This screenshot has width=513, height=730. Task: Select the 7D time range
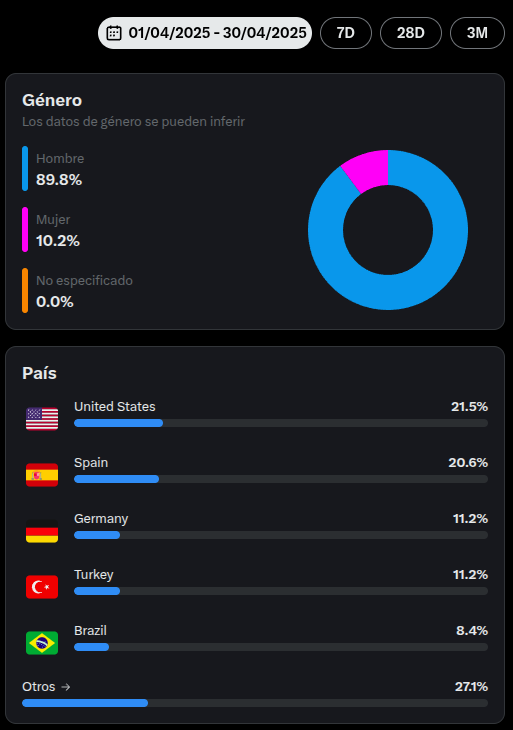click(346, 33)
